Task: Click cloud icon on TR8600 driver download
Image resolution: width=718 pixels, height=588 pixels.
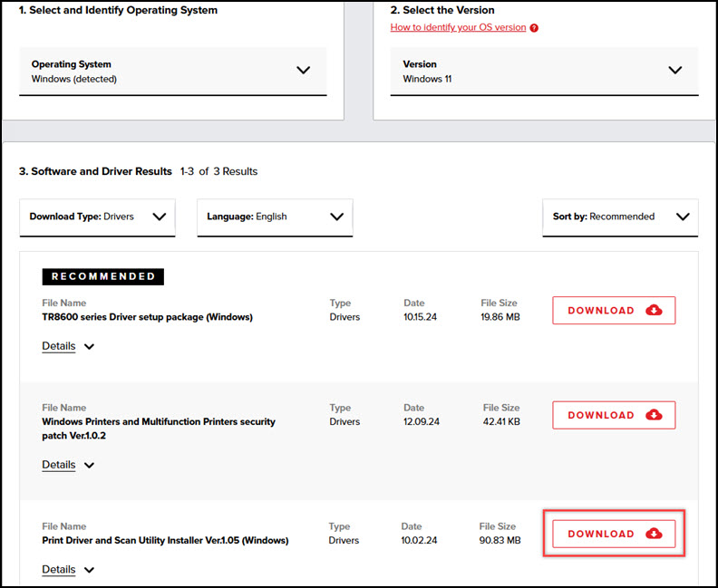Action: click(x=654, y=311)
